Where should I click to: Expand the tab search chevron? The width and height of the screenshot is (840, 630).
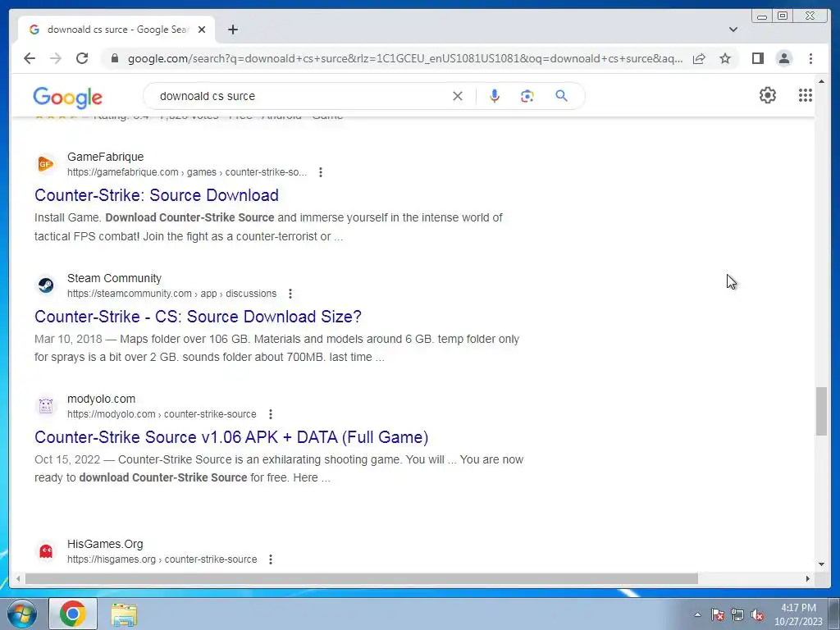(x=733, y=30)
